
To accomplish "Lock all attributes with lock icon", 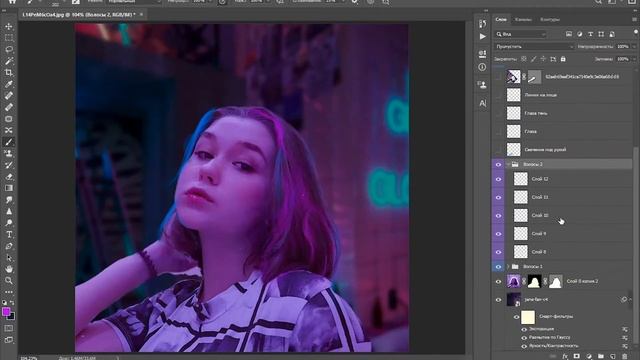I will tap(563, 59).
